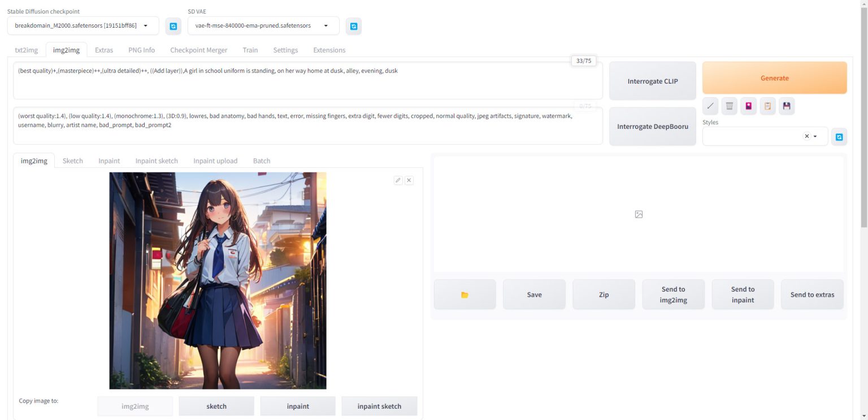
Task: Refresh the Stable Diffusion checkpoint list
Action: pyautogui.click(x=173, y=26)
